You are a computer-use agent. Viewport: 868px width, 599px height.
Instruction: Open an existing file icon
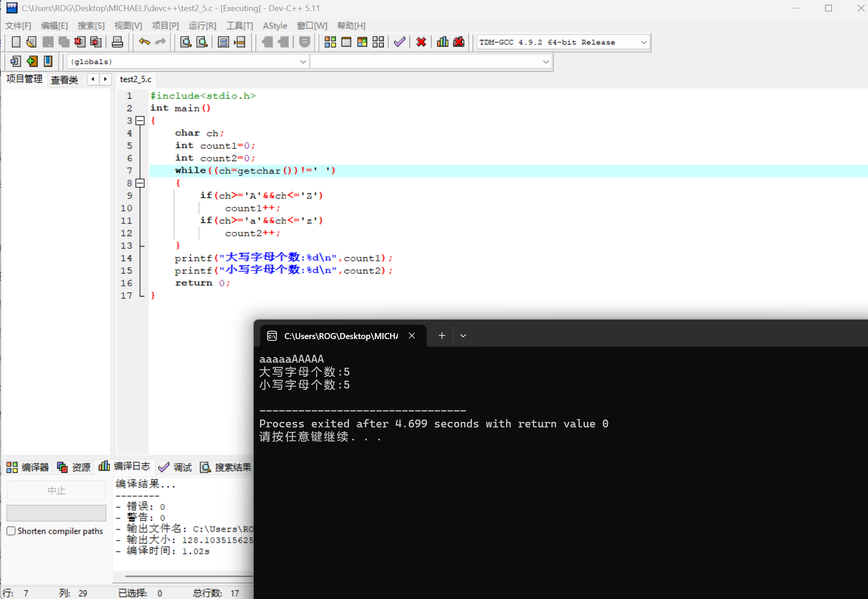click(x=31, y=42)
